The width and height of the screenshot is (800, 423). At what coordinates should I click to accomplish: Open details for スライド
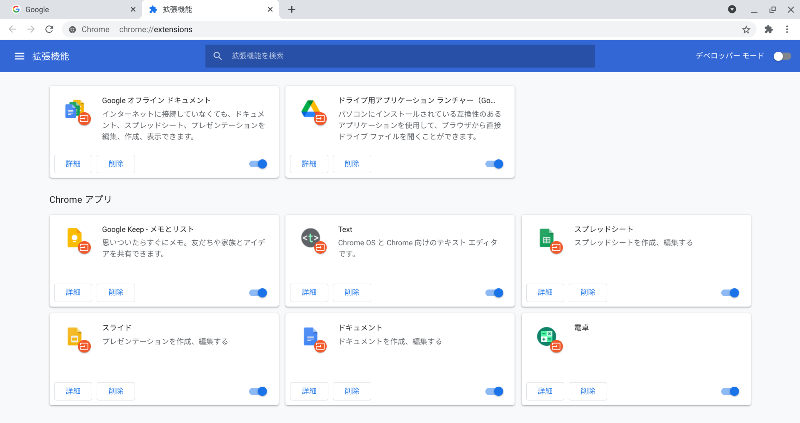coord(73,391)
